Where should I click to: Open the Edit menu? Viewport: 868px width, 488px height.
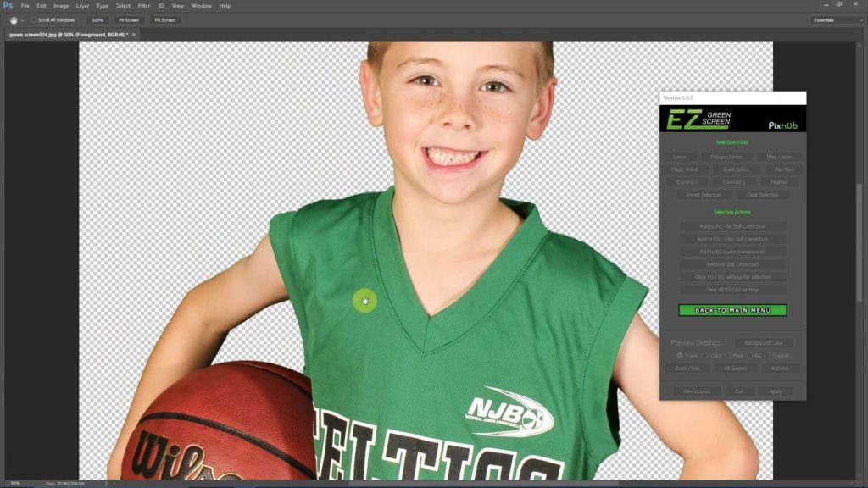tap(42, 6)
